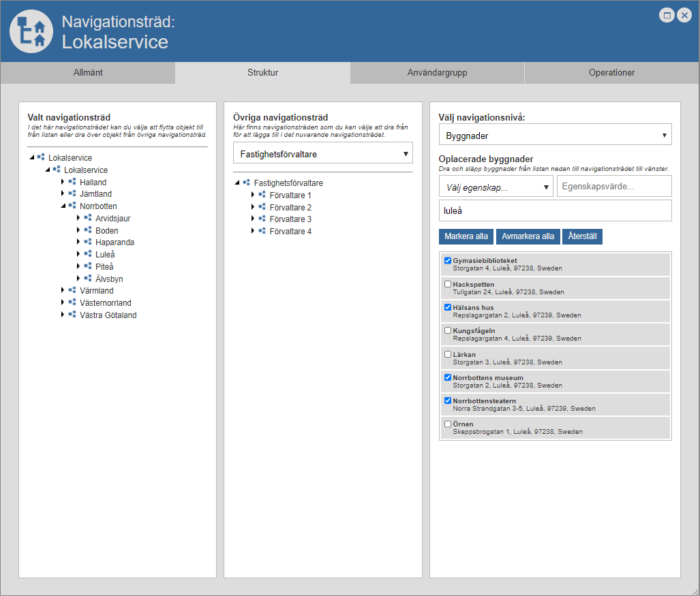The image size is (700, 596).
Task: Click the tree icon beside Förvaltare 2
Action: coord(262,207)
